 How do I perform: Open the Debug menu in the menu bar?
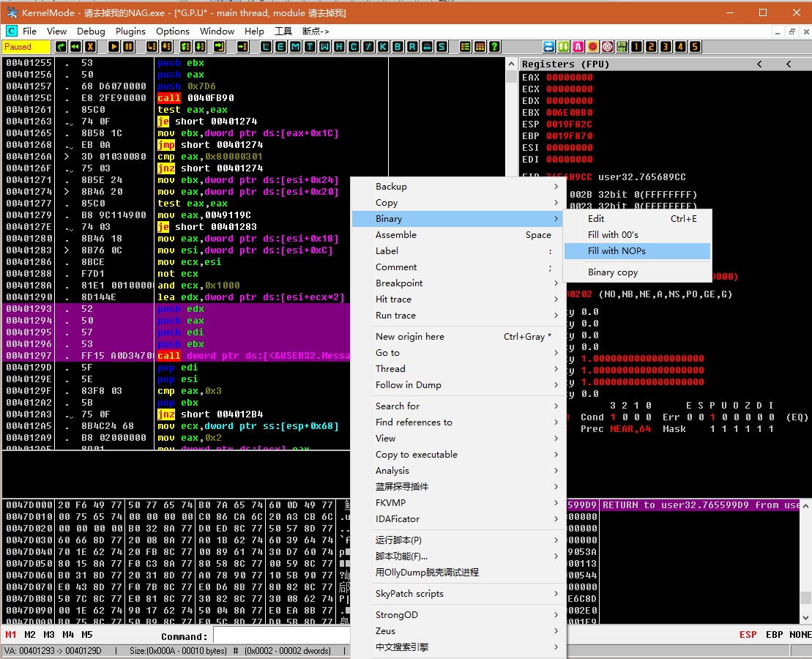click(91, 31)
